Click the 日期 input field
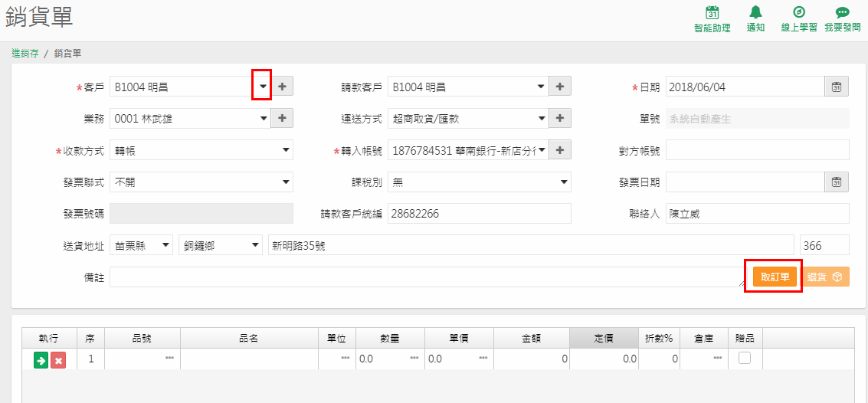This screenshot has width=868, height=403. pos(745,87)
